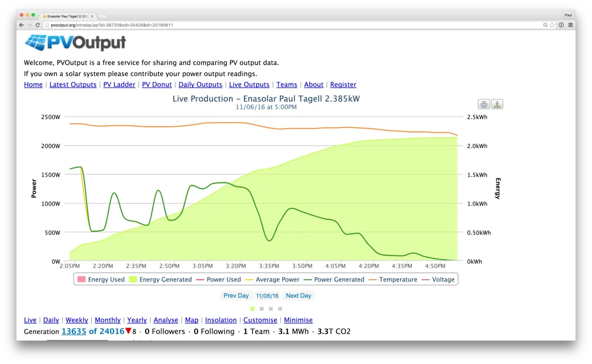
Task: Click the Next Day button
Action: point(299,296)
